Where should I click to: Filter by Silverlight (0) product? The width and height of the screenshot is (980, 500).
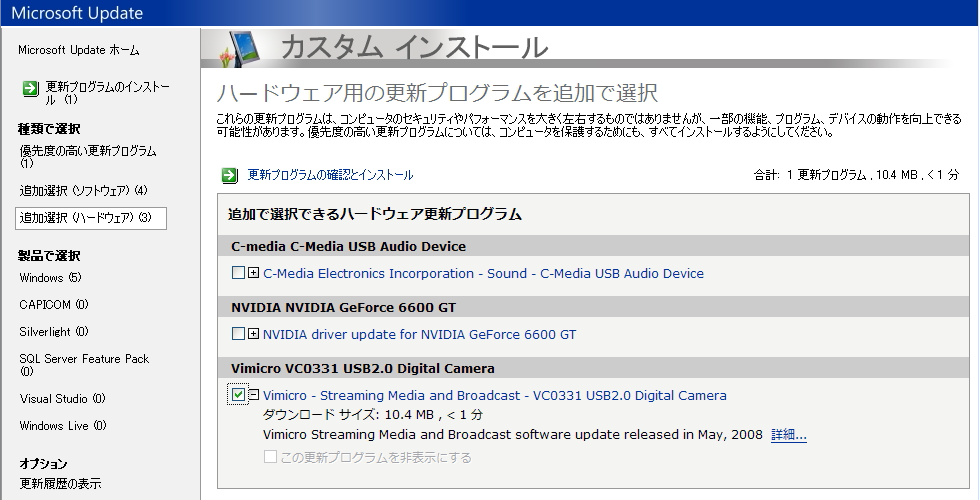coord(54,332)
